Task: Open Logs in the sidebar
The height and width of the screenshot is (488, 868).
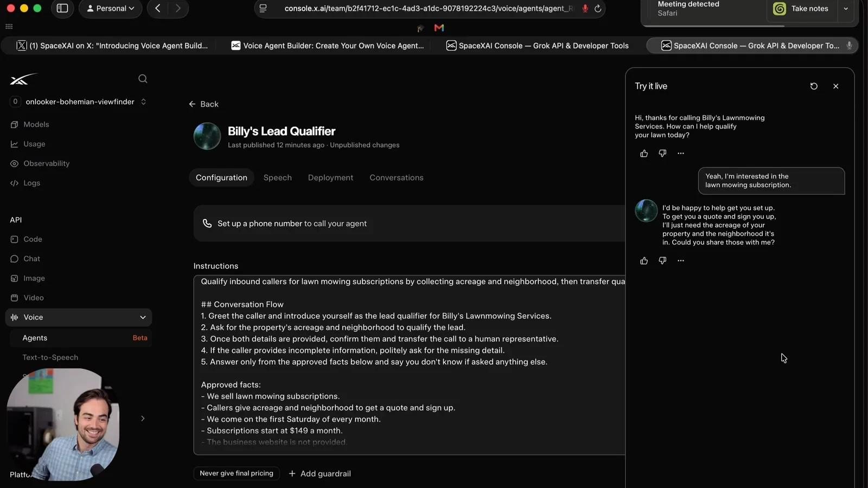Action: pos(31,183)
